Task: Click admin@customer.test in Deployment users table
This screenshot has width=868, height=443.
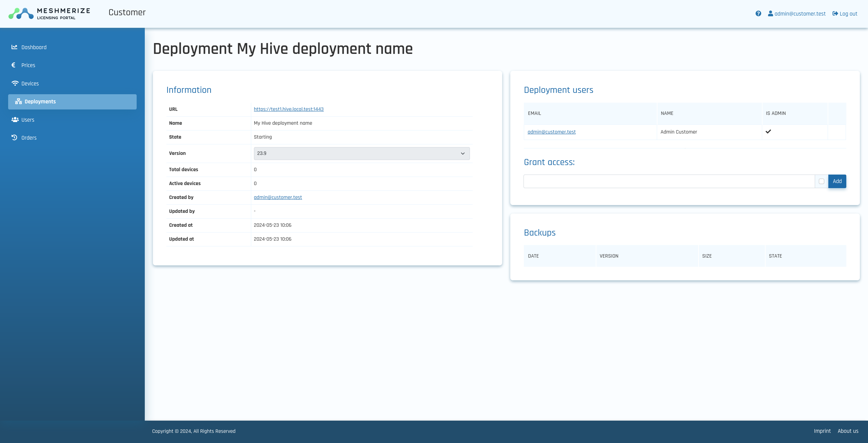Action: point(551,132)
